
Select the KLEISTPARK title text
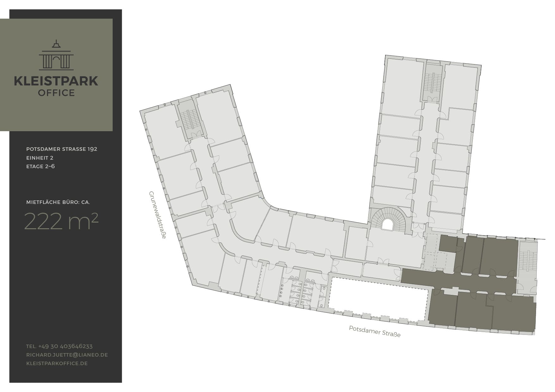56,81
